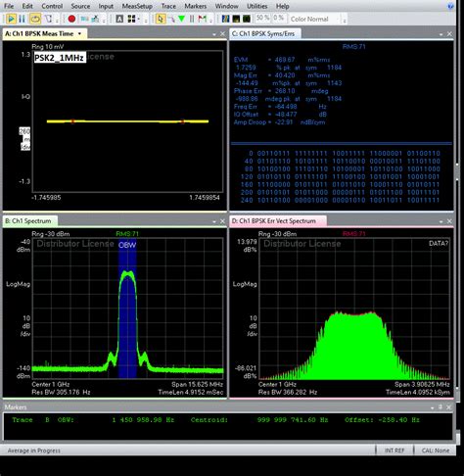Image resolution: width=464 pixels, height=476 pixels.
Task: Select the marker tool next to pointer
Action: coord(171,19)
